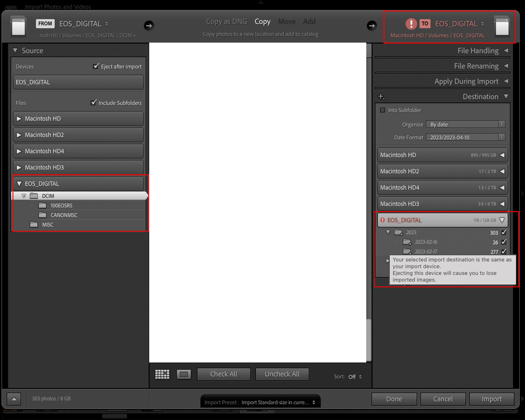Viewport: 525px width, 420px height.
Task: Click the show panel arrow at bottom left
Action: [x=13, y=399]
